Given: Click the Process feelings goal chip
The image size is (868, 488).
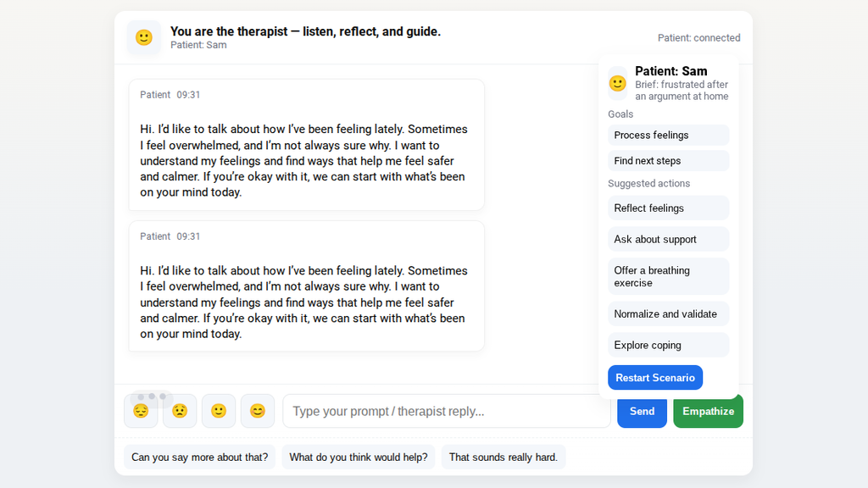Looking at the screenshot, I should coord(668,135).
